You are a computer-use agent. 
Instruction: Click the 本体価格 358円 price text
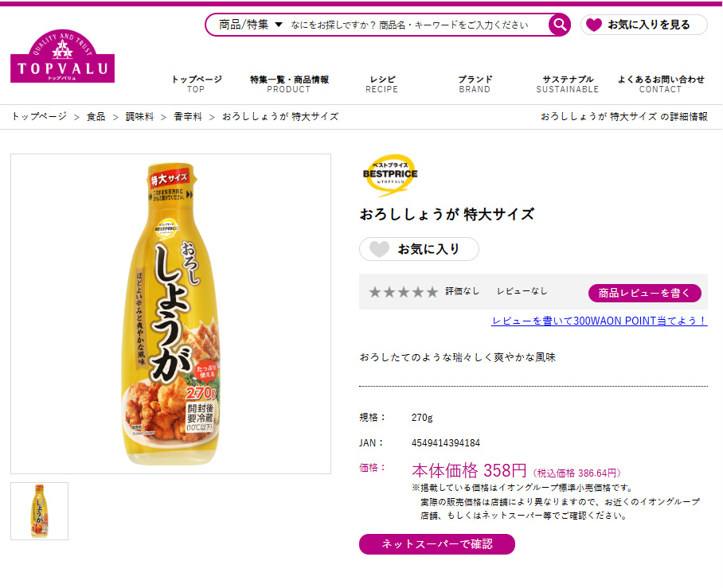(x=469, y=470)
